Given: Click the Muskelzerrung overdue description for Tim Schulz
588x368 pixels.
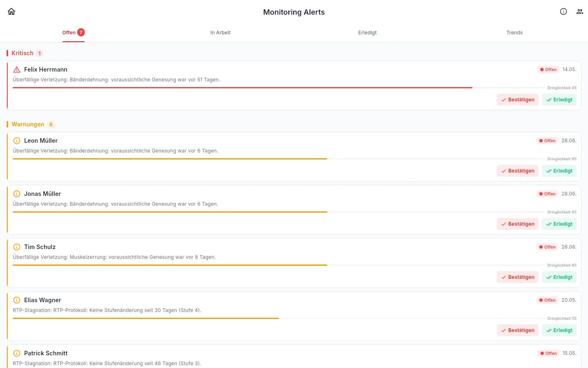Looking at the screenshot, I should (114, 257).
